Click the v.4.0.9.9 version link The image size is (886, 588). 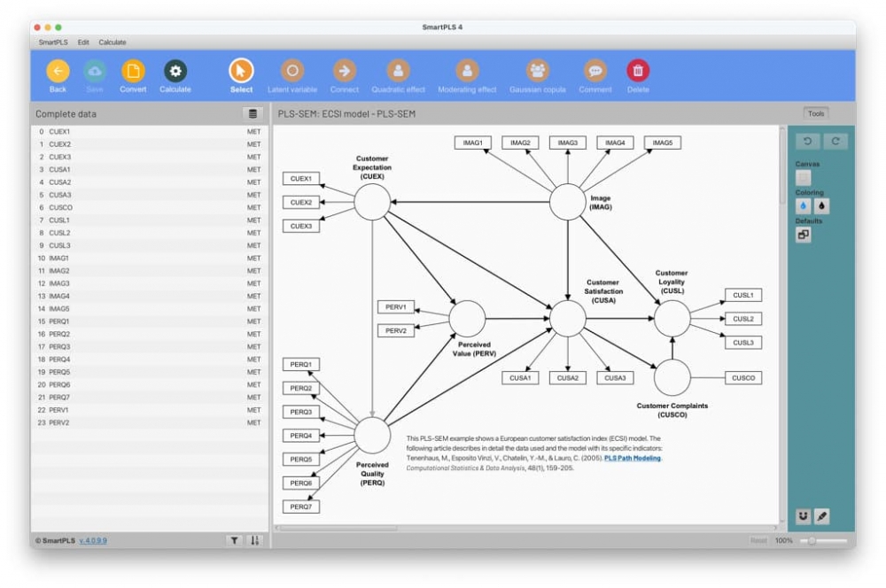point(93,540)
